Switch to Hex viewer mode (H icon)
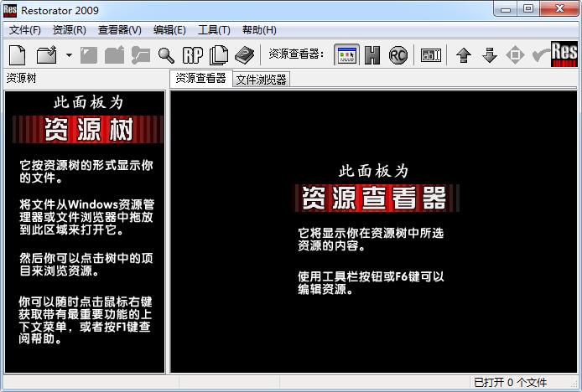The width and height of the screenshot is (582, 392). click(x=372, y=55)
